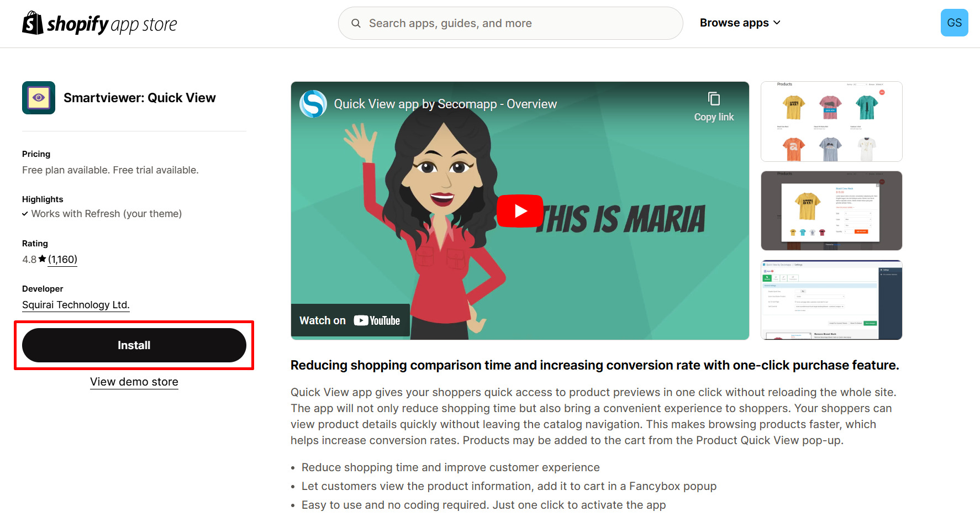Open the GS account avatar
Viewport: 980px width, 522px height.
(954, 23)
